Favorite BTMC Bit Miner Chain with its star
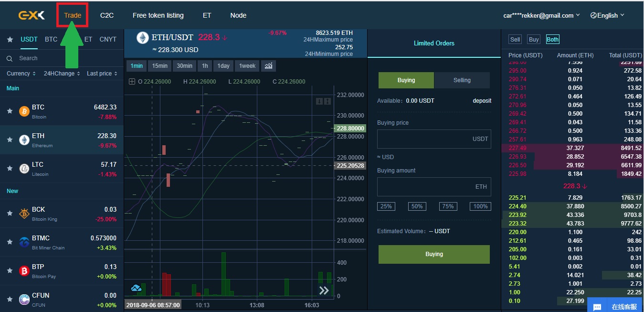 [x=10, y=242]
